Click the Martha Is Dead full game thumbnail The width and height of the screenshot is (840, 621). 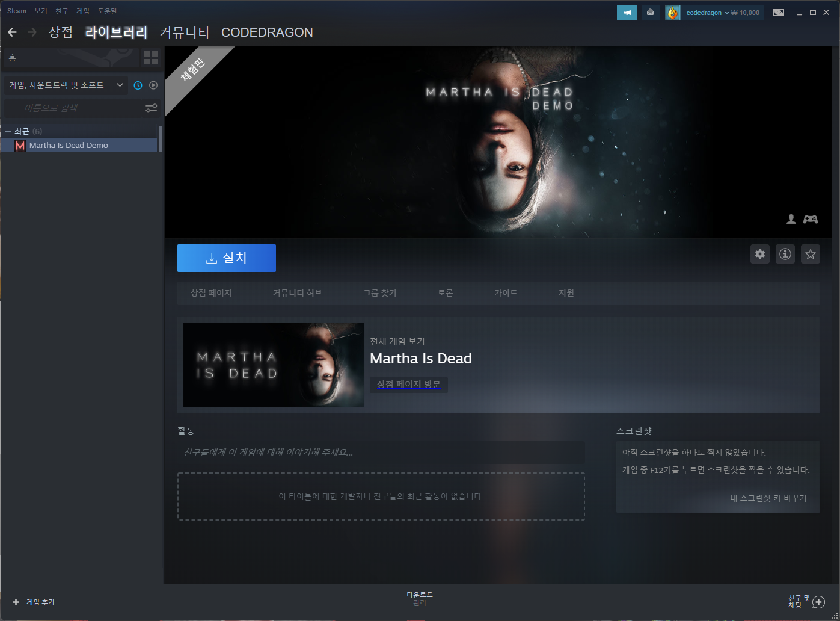274,365
